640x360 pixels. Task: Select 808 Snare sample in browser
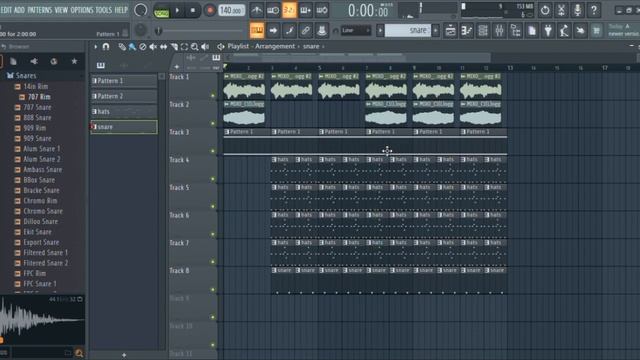(38, 118)
